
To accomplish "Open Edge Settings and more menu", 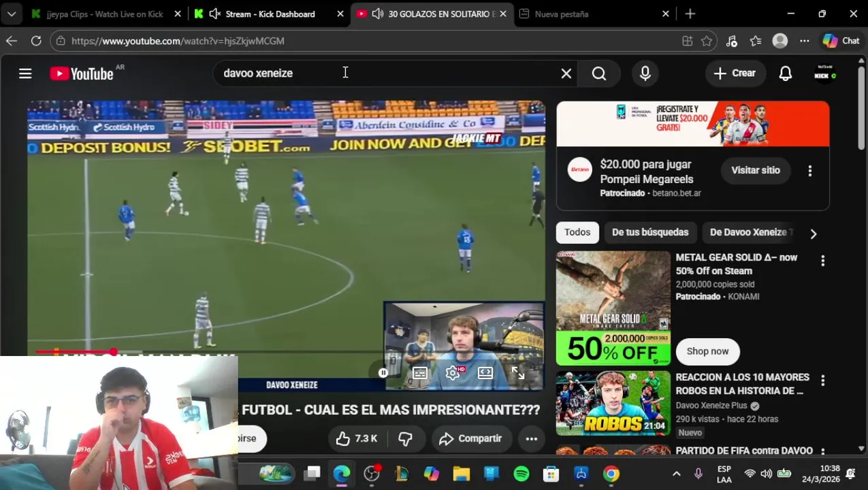I will pyautogui.click(x=805, y=41).
